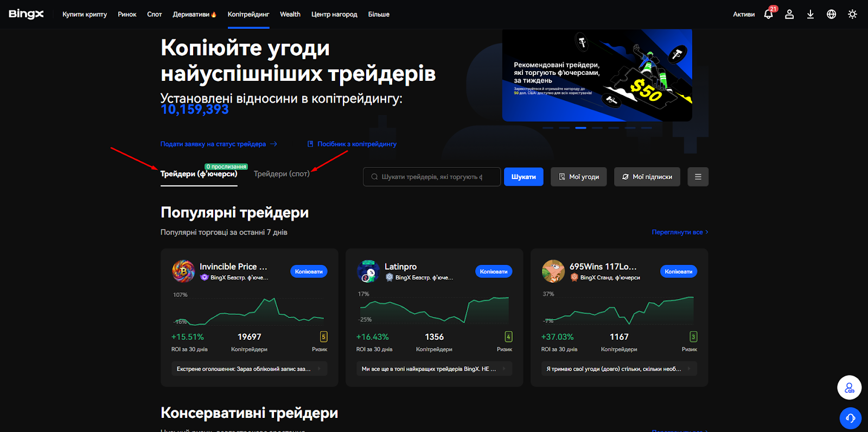
Task: Click Переглянути все for popular traders
Action: (x=680, y=232)
